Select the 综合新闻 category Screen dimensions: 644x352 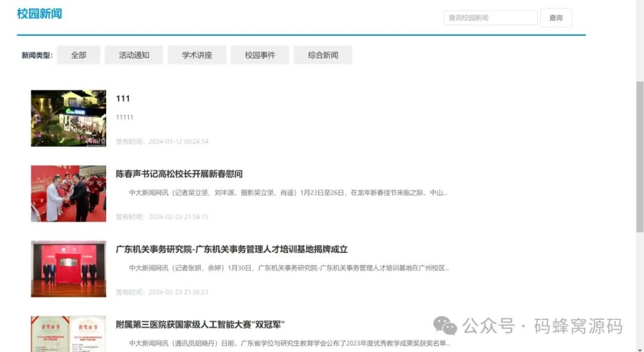coord(324,54)
